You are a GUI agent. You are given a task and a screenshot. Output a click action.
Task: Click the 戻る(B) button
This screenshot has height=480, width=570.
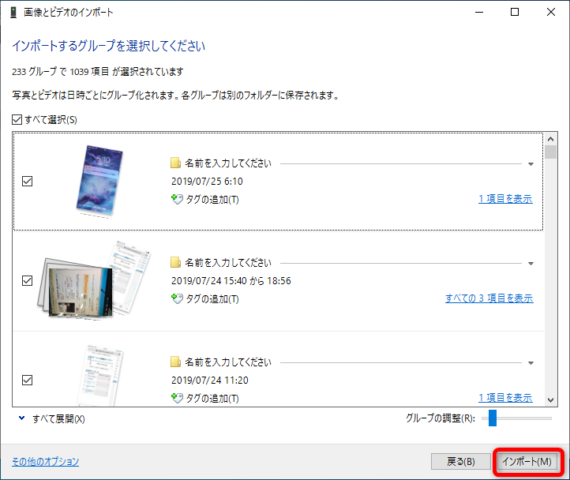pos(461,461)
